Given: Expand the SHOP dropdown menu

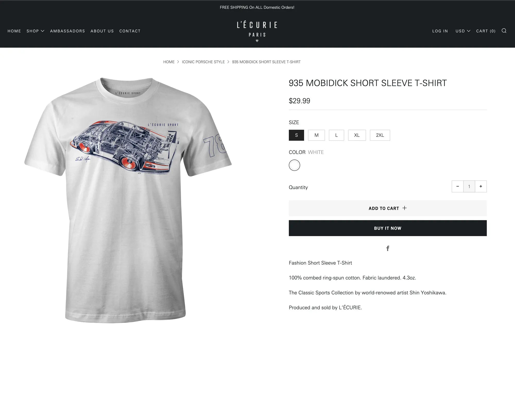Looking at the screenshot, I should click(36, 31).
